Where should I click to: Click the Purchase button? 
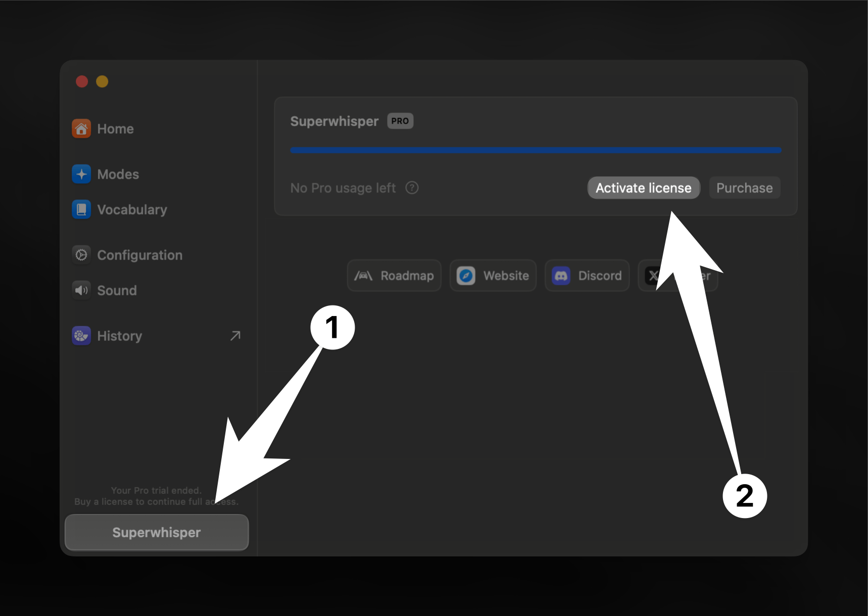744,188
